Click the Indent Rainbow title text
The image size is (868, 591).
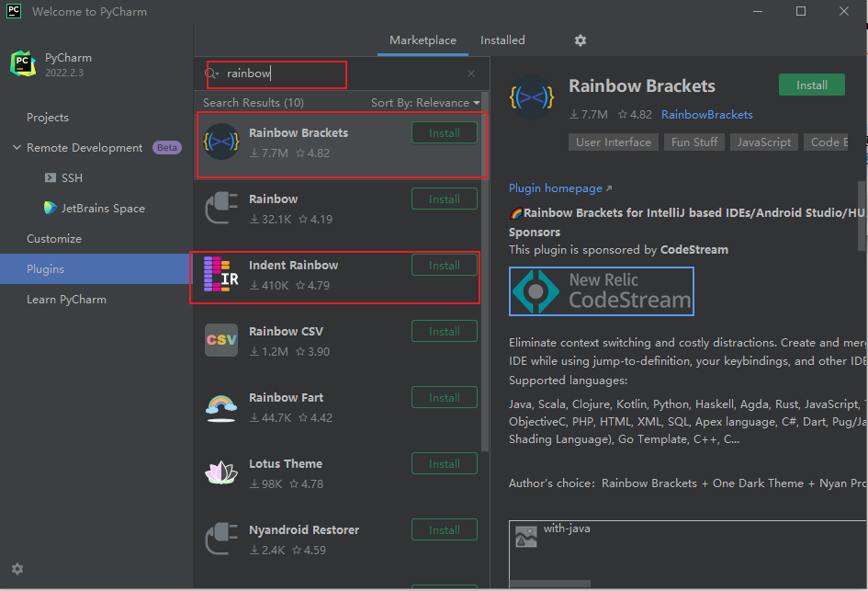coord(293,266)
